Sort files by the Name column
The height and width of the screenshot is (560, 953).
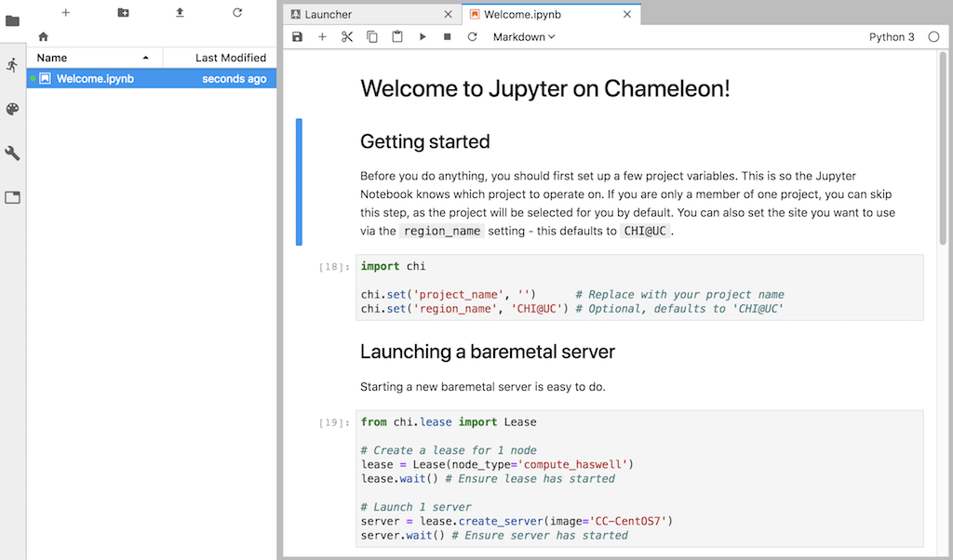[x=51, y=57]
